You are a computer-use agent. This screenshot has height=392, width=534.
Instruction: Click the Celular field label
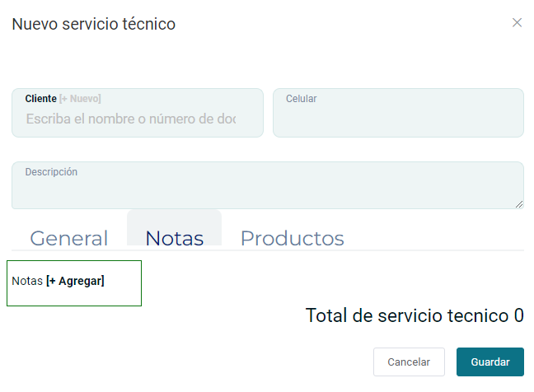tap(301, 99)
